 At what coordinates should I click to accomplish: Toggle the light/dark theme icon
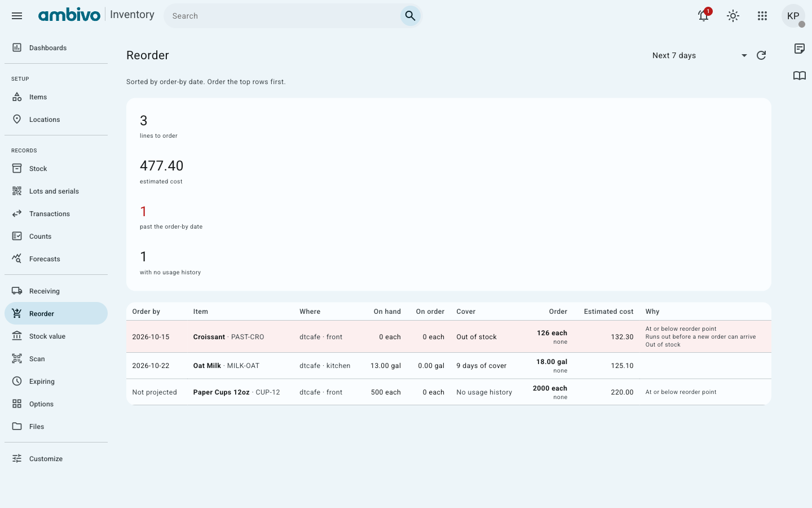[733, 16]
